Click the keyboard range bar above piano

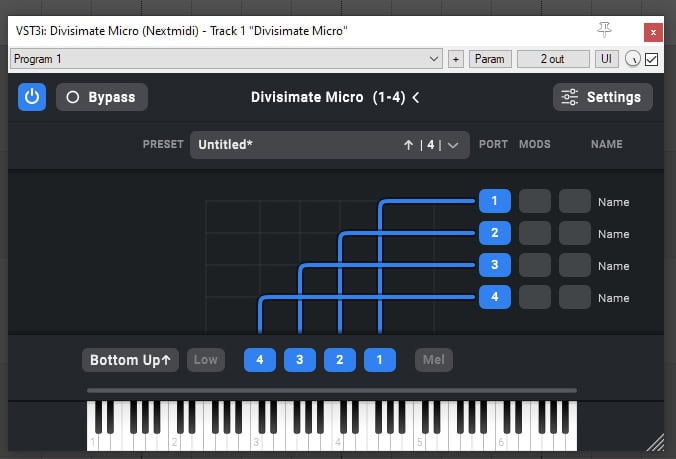pyautogui.click(x=332, y=390)
